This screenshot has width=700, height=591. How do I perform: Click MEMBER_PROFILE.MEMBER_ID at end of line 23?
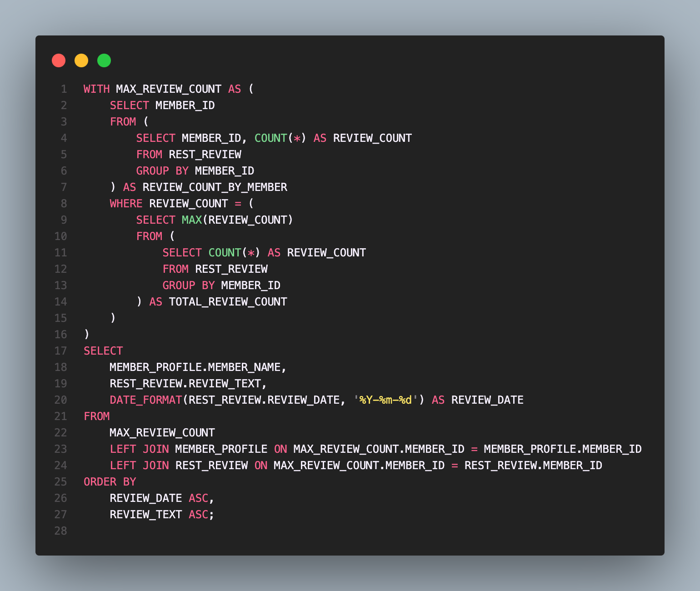click(563, 449)
